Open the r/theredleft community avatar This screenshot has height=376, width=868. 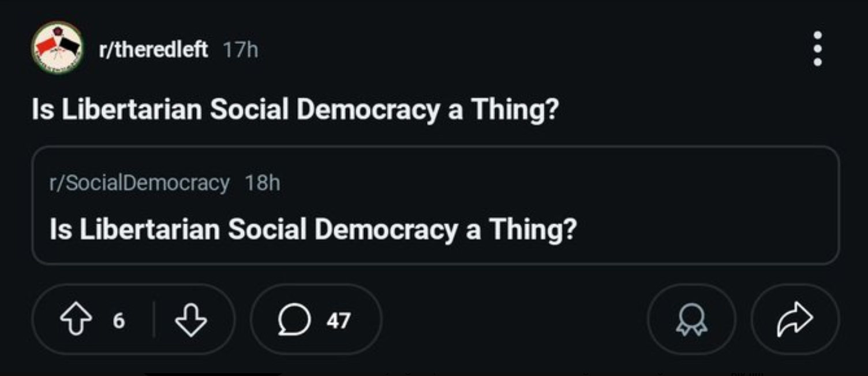[x=57, y=47]
